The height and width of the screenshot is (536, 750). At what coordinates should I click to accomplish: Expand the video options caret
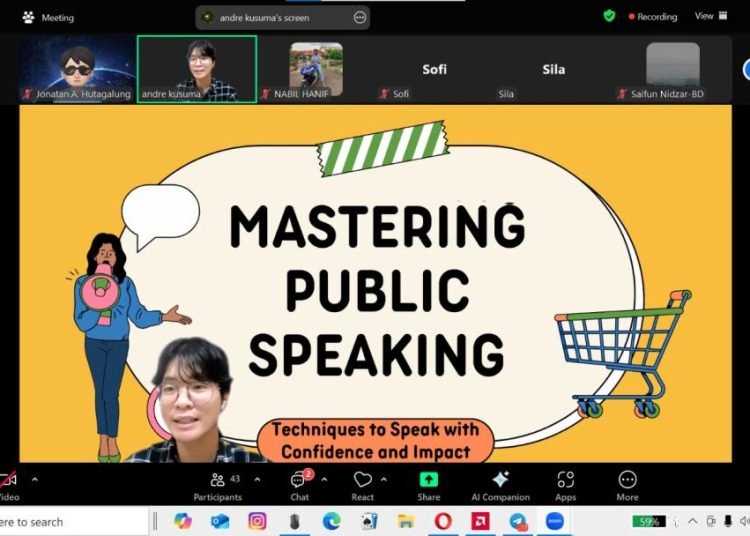[x=35, y=479]
